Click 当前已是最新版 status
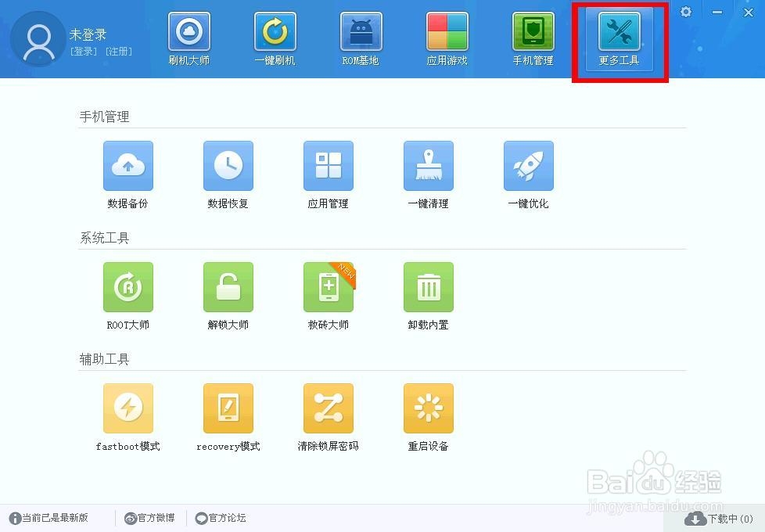The image size is (765, 532). [48, 518]
